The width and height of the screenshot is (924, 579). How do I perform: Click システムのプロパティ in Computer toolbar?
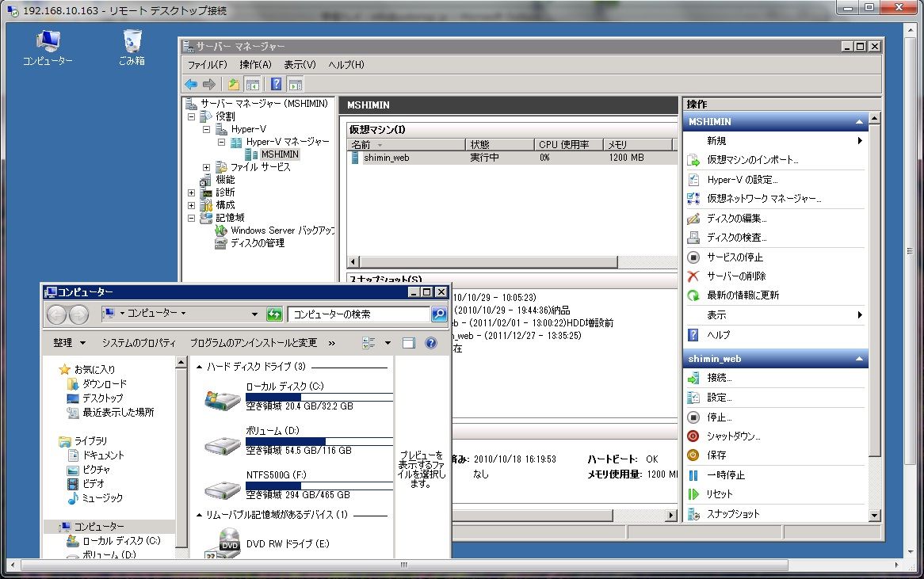point(139,343)
